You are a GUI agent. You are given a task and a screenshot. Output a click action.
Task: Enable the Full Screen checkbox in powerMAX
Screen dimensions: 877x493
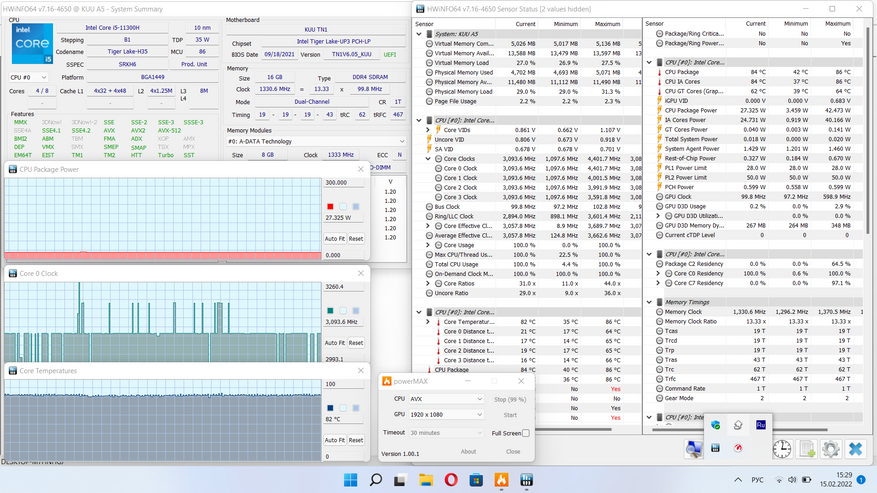point(526,433)
